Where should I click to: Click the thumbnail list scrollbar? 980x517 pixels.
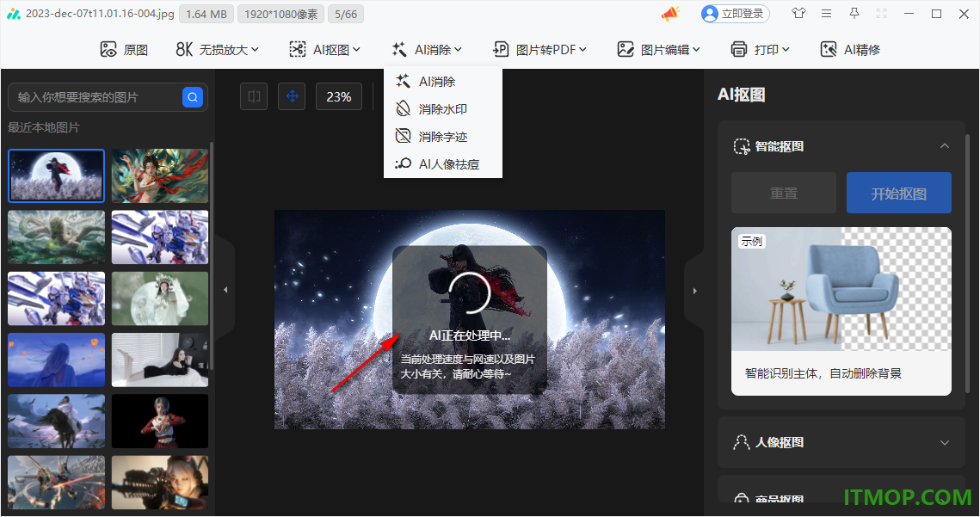pyautogui.click(x=212, y=256)
